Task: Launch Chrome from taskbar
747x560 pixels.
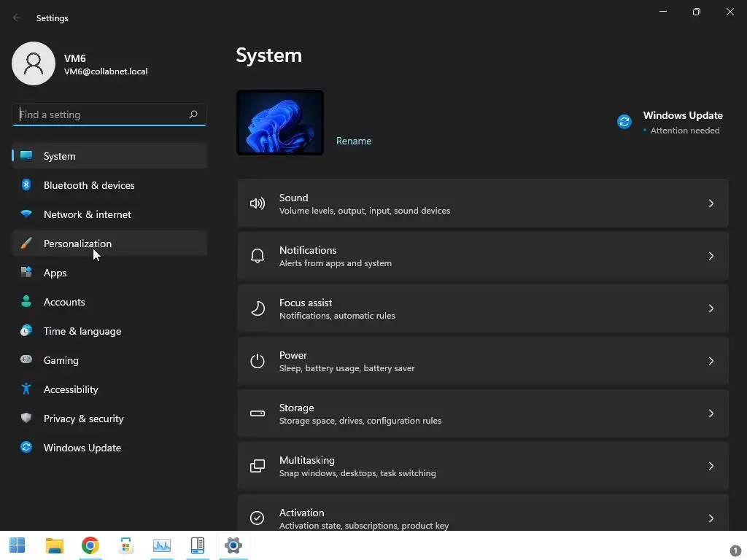Action: click(x=90, y=545)
